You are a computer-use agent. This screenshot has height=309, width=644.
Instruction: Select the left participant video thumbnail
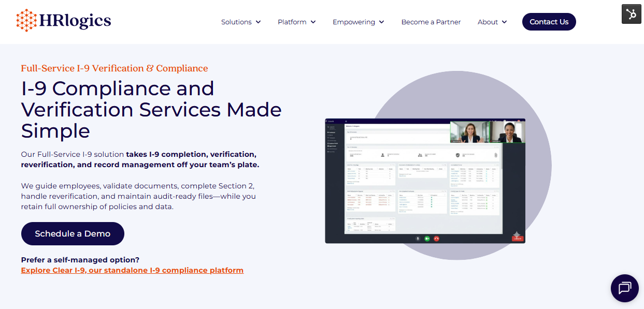click(x=469, y=131)
